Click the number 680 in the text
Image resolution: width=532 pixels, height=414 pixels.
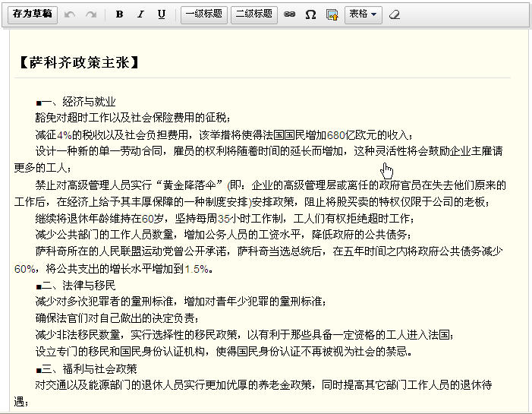coord(336,135)
